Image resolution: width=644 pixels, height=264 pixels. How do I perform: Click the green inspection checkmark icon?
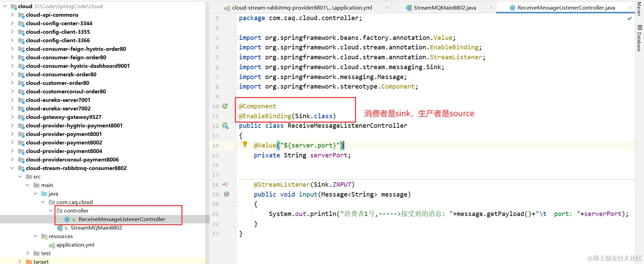tap(630, 18)
